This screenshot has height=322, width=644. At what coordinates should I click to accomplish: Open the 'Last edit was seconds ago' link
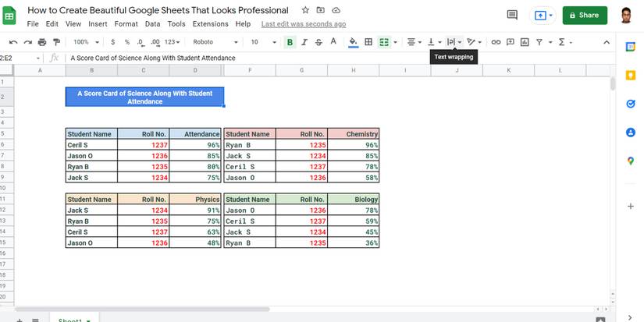tap(304, 24)
